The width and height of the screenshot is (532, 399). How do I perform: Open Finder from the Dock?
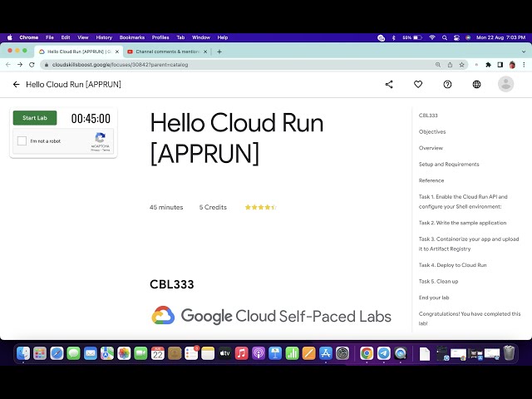[23, 353]
